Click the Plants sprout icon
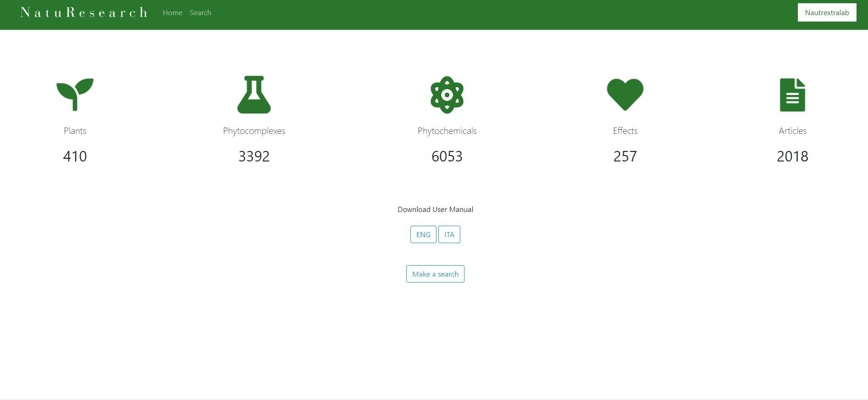Viewport: 868px width, 400px height. [x=75, y=94]
